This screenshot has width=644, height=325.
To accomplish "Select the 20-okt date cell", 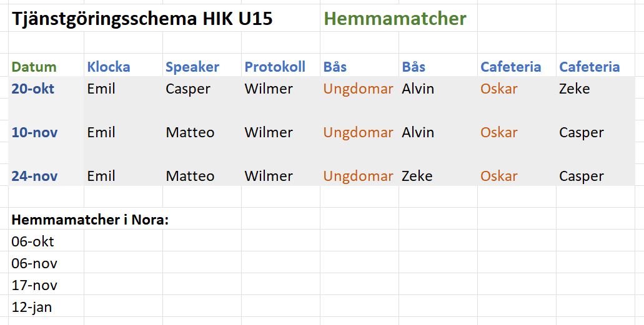I will click(33, 89).
